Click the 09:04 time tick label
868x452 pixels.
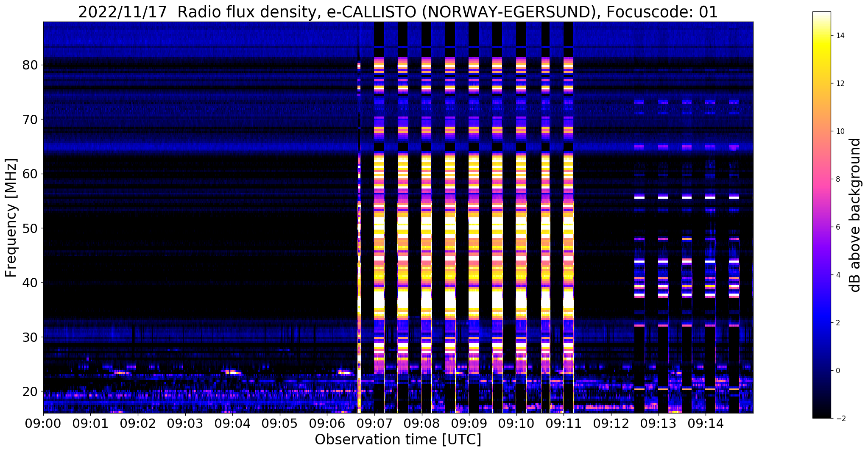pos(232,423)
